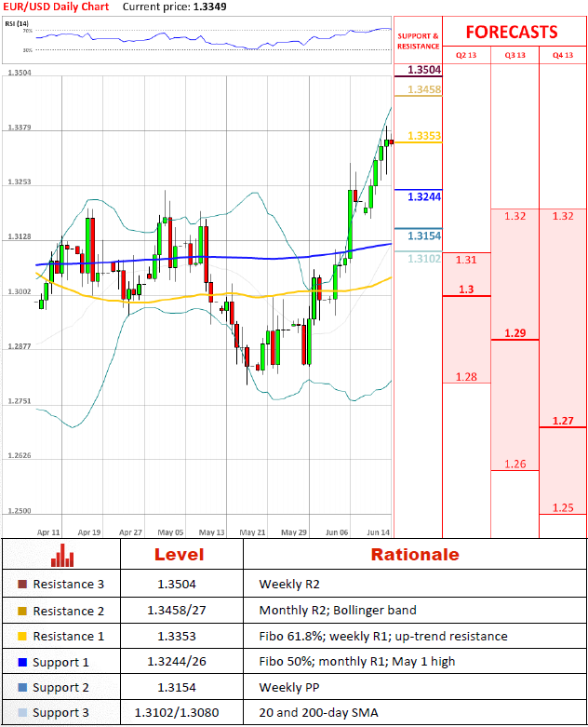Click the 1.3504 resistance level marker
Image resolution: width=588 pixels, height=727 pixels.
pyautogui.click(x=424, y=70)
